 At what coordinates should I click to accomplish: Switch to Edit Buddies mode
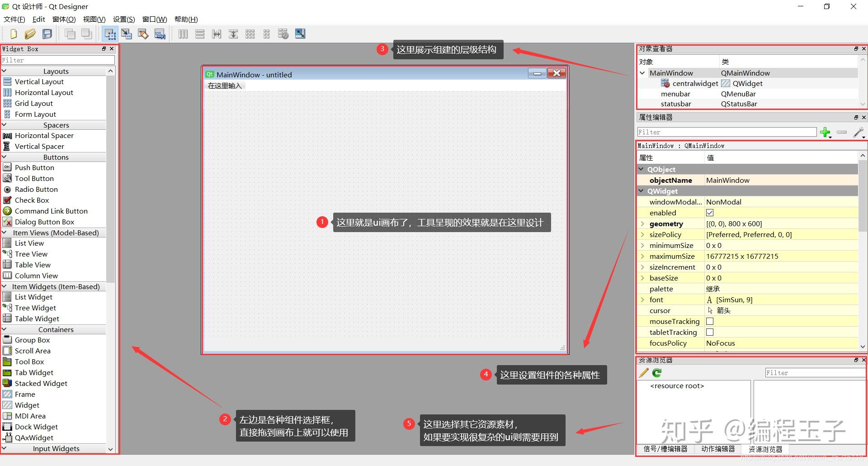coord(143,34)
